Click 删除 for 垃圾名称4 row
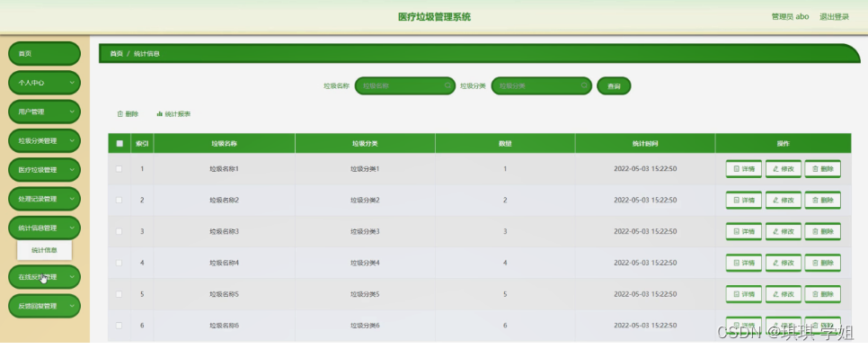868x349 pixels. click(x=822, y=263)
